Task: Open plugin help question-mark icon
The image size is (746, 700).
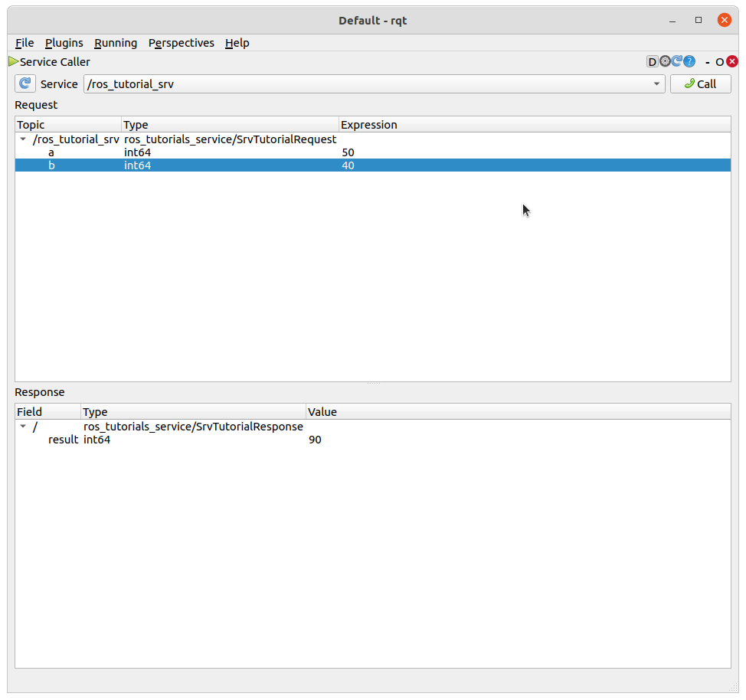Action: coord(689,61)
